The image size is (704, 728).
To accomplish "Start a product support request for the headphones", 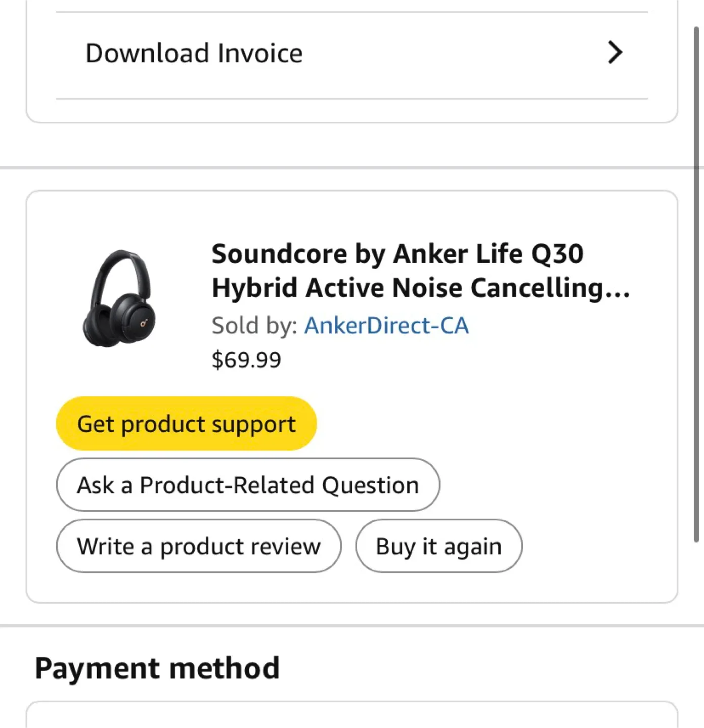I will [186, 424].
